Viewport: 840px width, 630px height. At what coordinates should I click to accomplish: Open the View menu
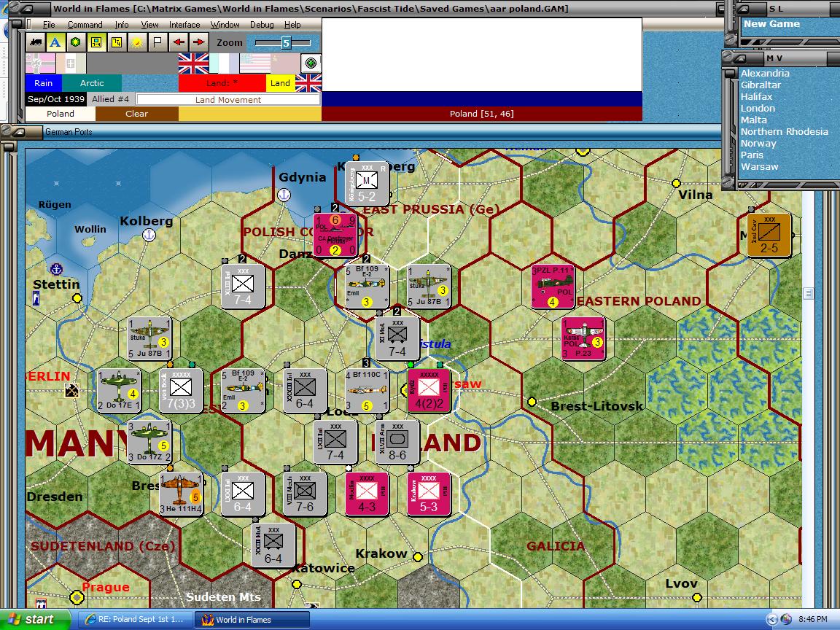149,25
